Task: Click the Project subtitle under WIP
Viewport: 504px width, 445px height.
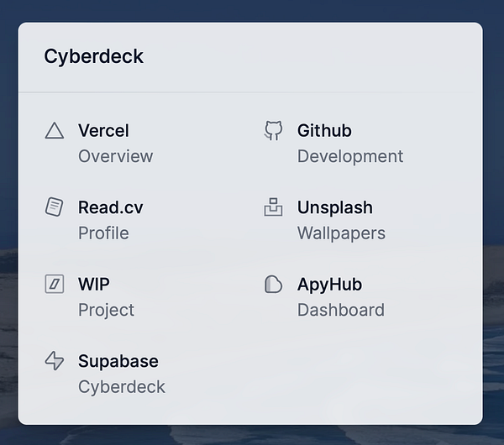Action: [x=106, y=311]
